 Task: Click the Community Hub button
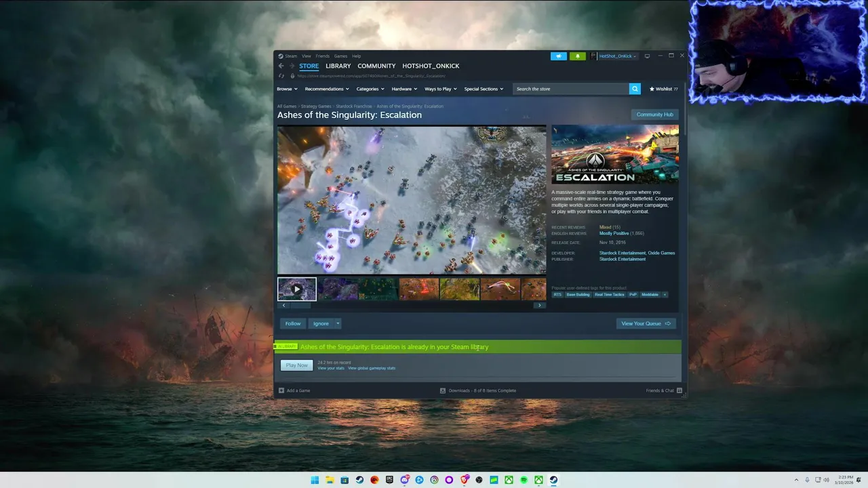click(654, 115)
